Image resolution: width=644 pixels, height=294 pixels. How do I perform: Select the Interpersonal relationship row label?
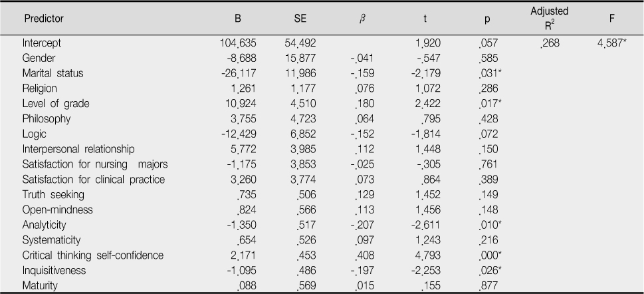coord(78,149)
